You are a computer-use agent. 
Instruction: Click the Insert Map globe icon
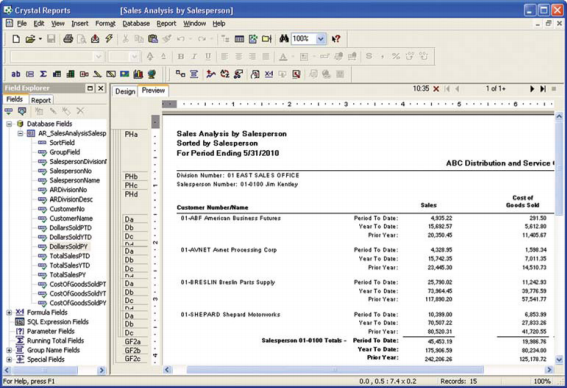[152, 74]
